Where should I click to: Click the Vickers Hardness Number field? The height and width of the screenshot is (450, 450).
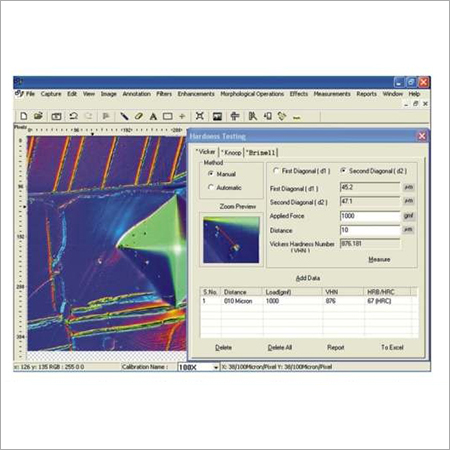click(x=370, y=244)
